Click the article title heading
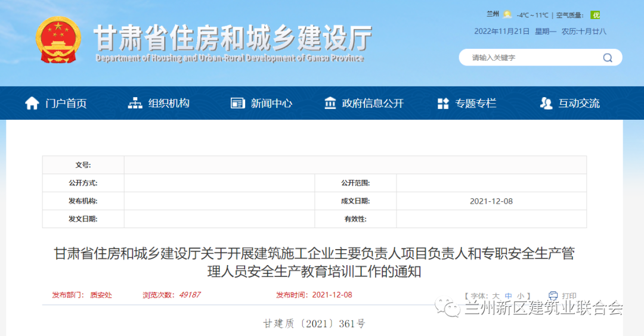 (x=314, y=263)
